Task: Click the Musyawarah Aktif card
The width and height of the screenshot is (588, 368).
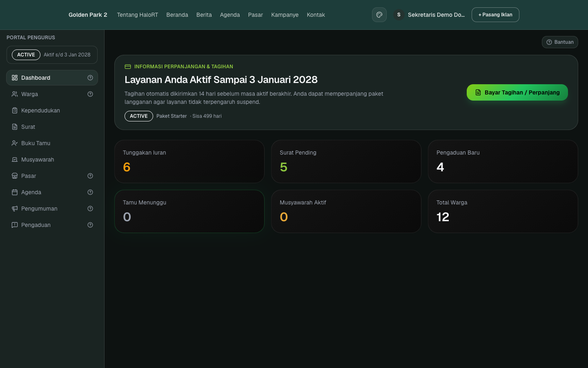Action: click(346, 211)
